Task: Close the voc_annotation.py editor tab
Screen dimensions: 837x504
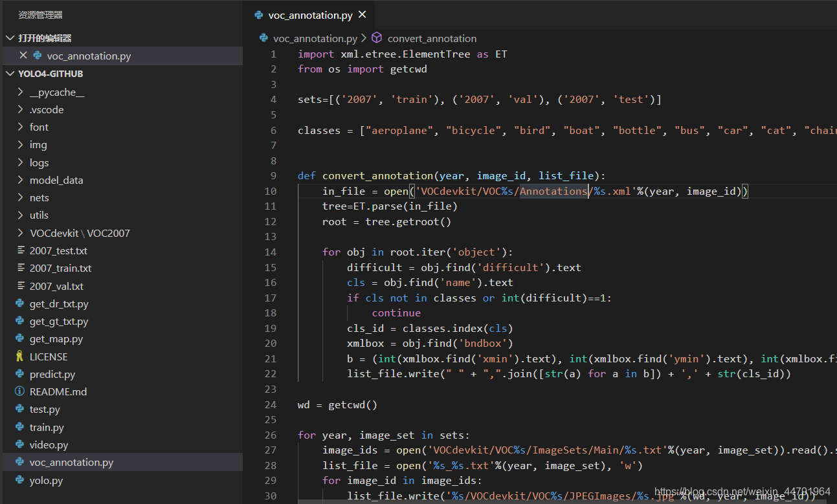Action: 363,14
